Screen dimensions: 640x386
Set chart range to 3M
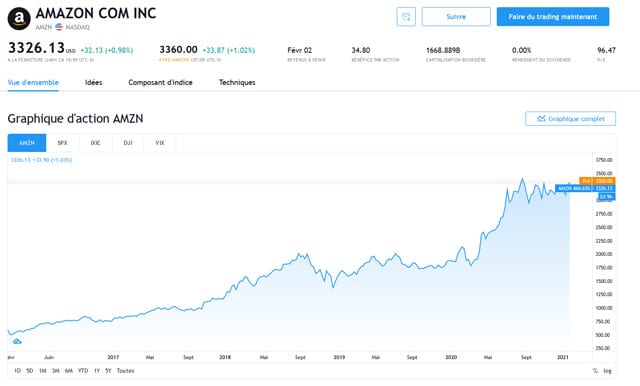pos(56,371)
